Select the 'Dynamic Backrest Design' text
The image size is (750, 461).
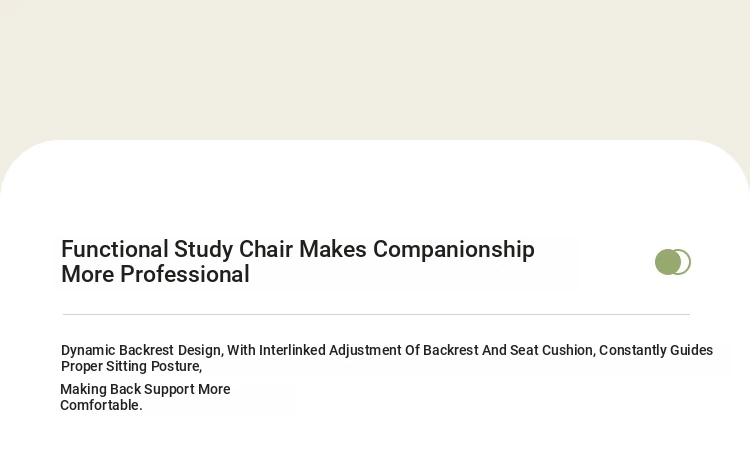pyautogui.click(x=141, y=351)
